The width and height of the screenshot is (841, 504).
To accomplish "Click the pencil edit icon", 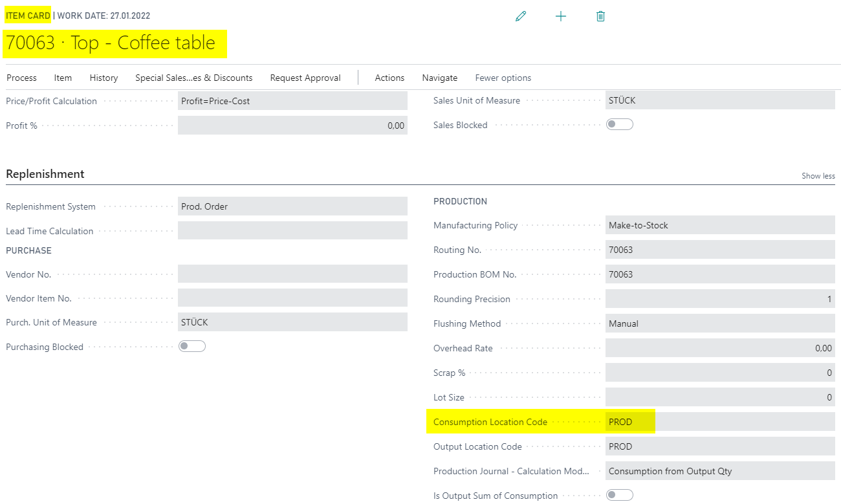I will pyautogui.click(x=521, y=16).
